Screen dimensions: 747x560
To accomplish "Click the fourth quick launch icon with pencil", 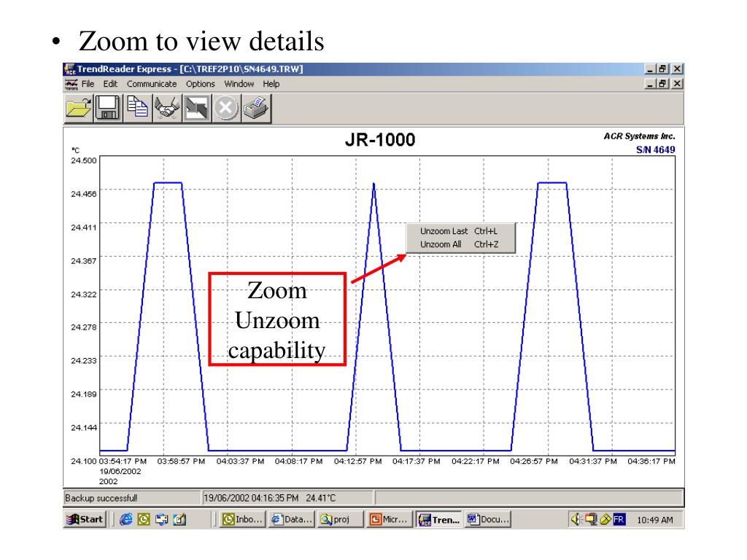I will click(179, 519).
